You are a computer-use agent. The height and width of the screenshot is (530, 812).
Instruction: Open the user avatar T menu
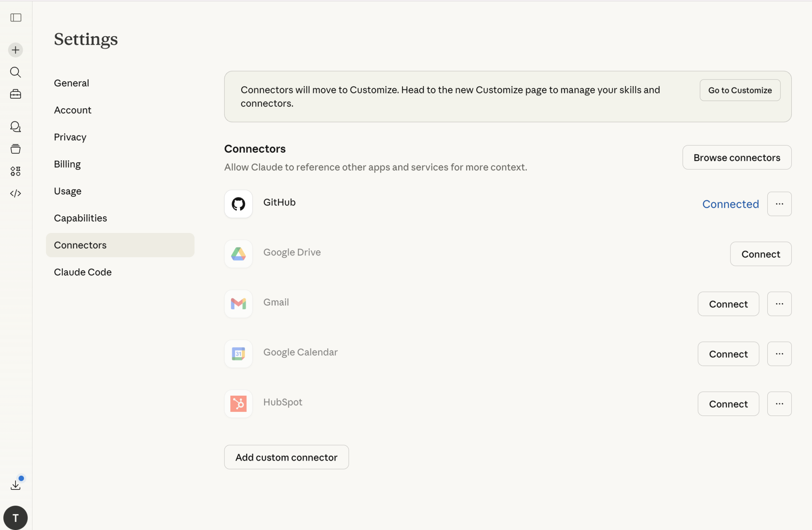(15, 517)
